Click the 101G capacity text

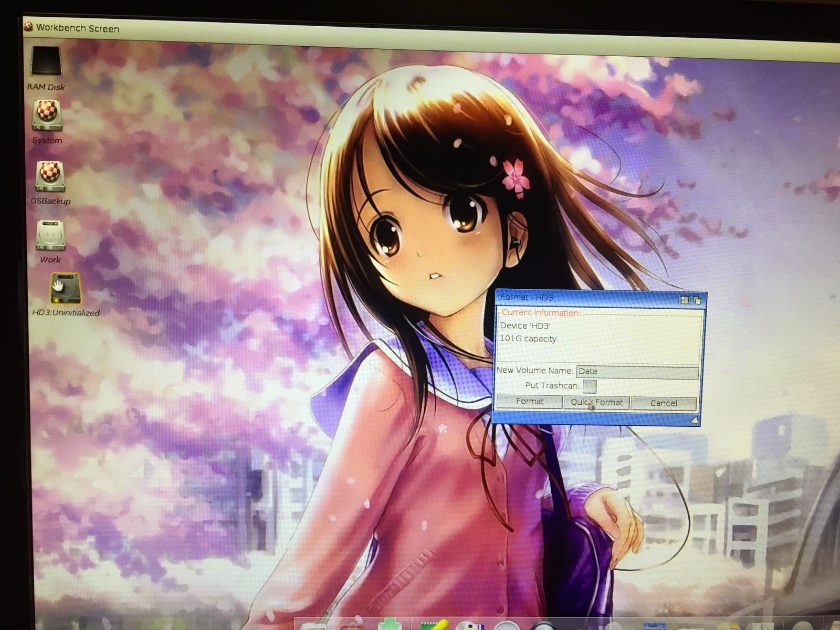[x=528, y=339]
